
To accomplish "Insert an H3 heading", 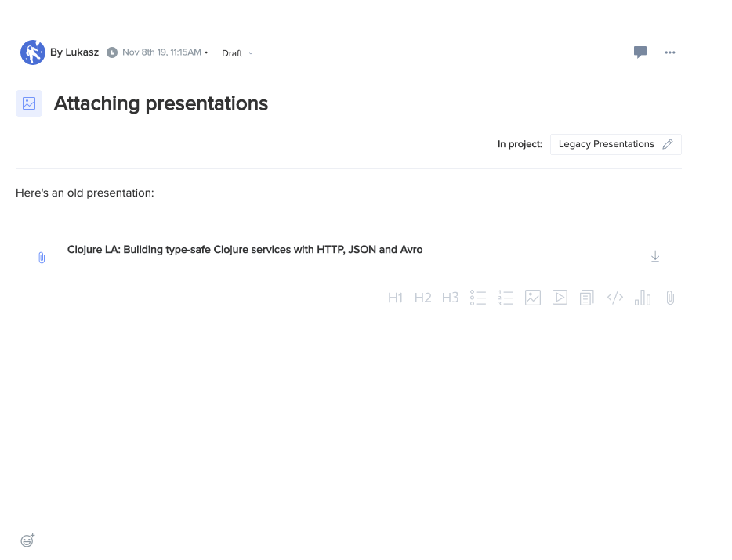I will click(x=451, y=298).
